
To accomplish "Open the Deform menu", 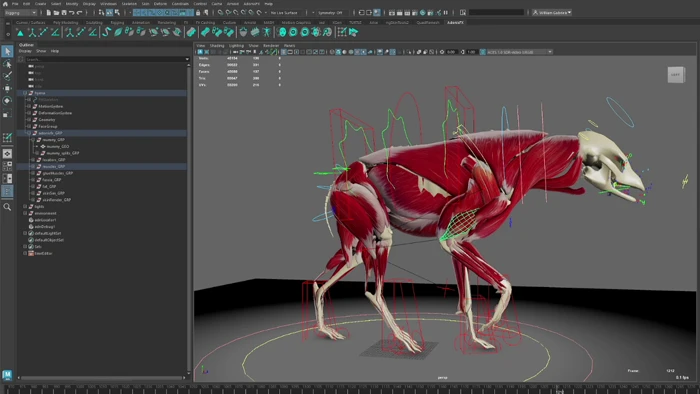I will (x=160, y=4).
